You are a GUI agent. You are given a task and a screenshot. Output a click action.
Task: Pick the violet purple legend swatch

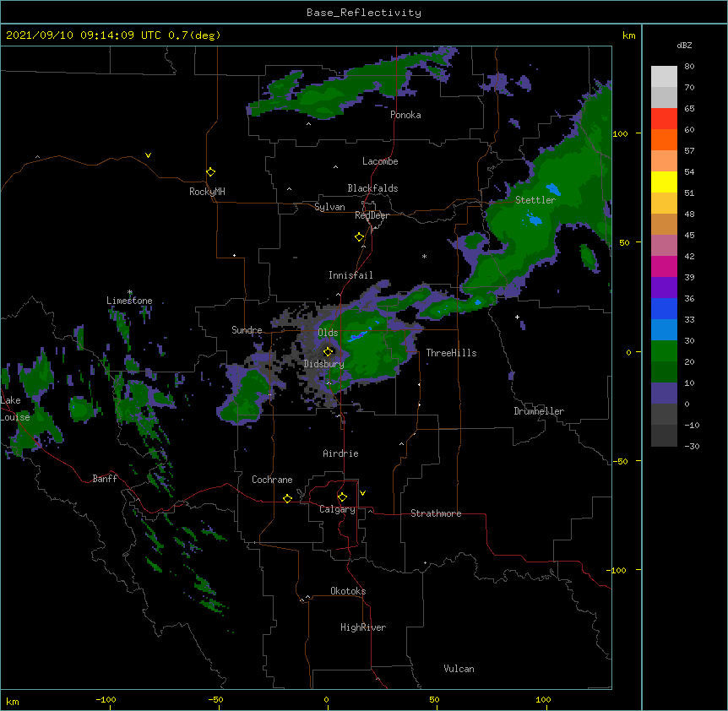(664, 288)
